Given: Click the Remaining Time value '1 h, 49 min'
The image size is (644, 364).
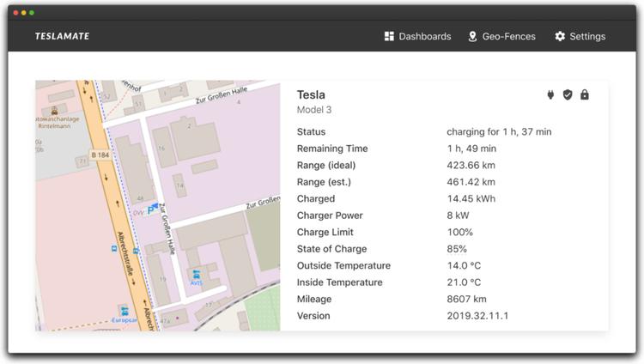Looking at the screenshot, I should pyautogui.click(x=471, y=149).
